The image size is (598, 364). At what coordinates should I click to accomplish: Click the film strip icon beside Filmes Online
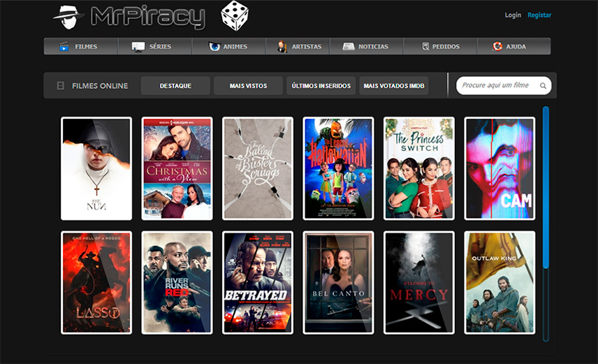tap(60, 85)
